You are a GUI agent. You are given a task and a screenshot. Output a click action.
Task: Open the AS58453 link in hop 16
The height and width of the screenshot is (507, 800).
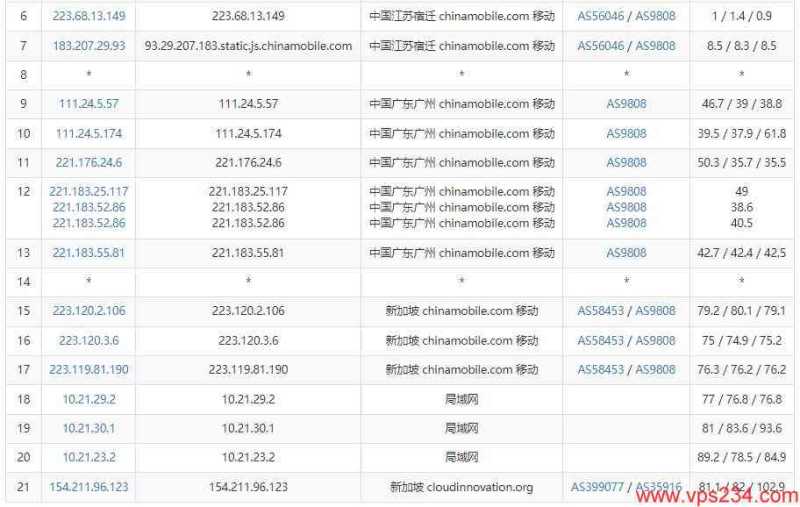[601, 340]
